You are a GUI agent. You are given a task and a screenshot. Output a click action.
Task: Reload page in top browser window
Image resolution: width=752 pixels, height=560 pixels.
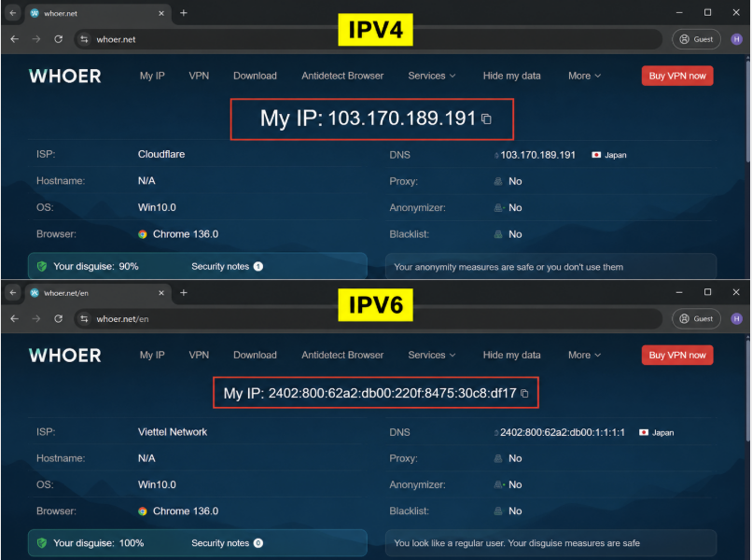(x=59, y=39)
